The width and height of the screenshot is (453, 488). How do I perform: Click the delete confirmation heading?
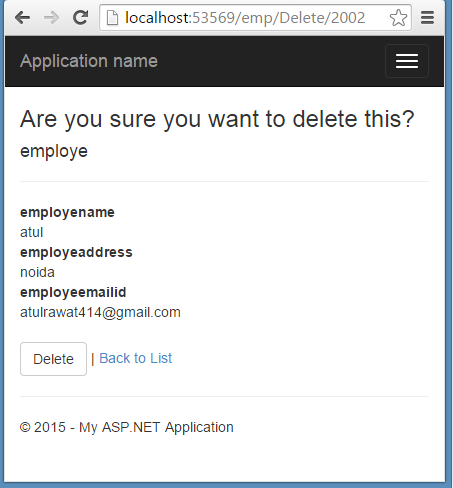click(x=217, y=119)
